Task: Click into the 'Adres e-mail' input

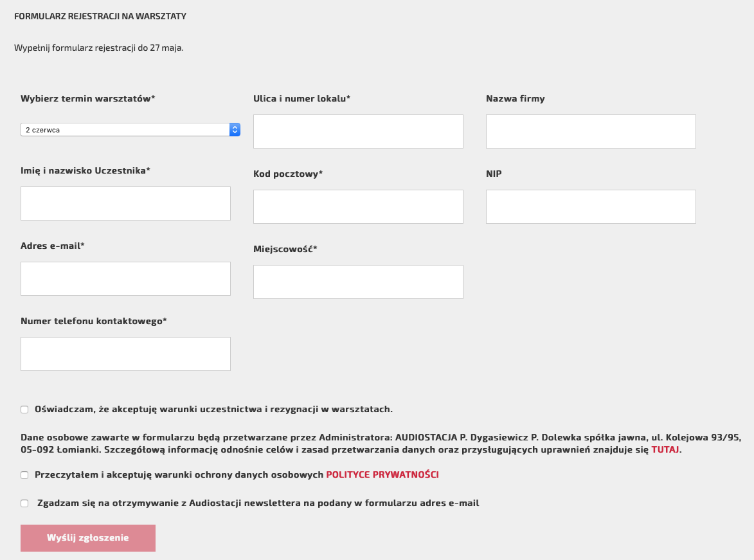Action: click(125, 278)
